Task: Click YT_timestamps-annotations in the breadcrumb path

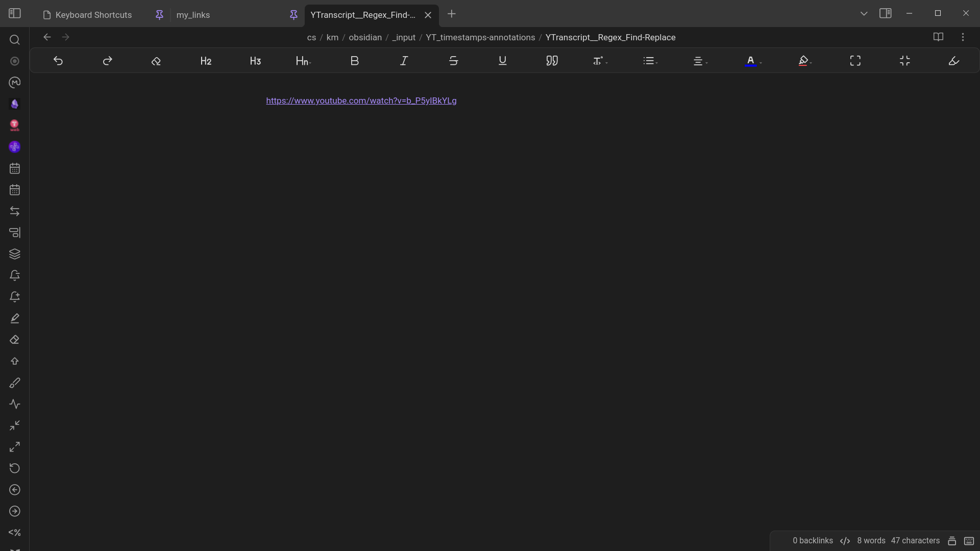Action: click(480, 37)
